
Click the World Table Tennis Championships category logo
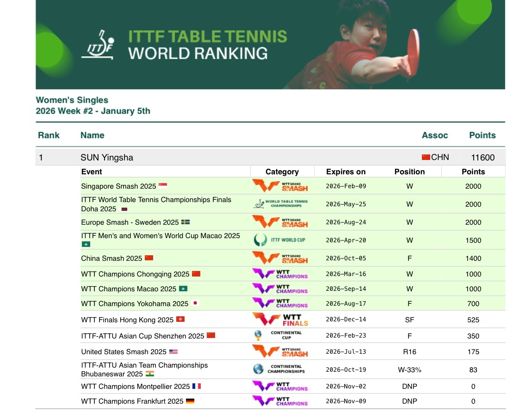(x=281, y=203)
